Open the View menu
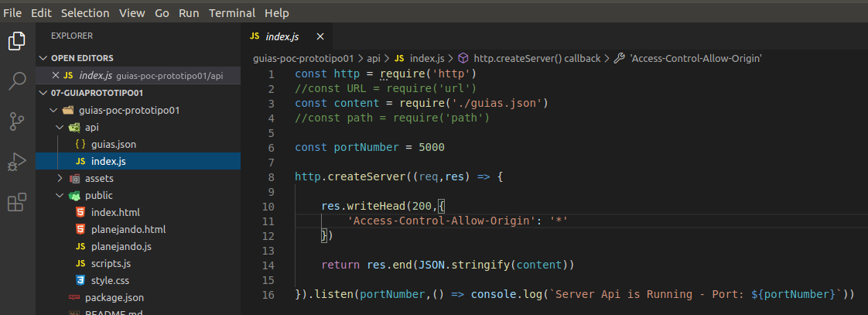Screen dimensions: 868x315 point(132,12)
